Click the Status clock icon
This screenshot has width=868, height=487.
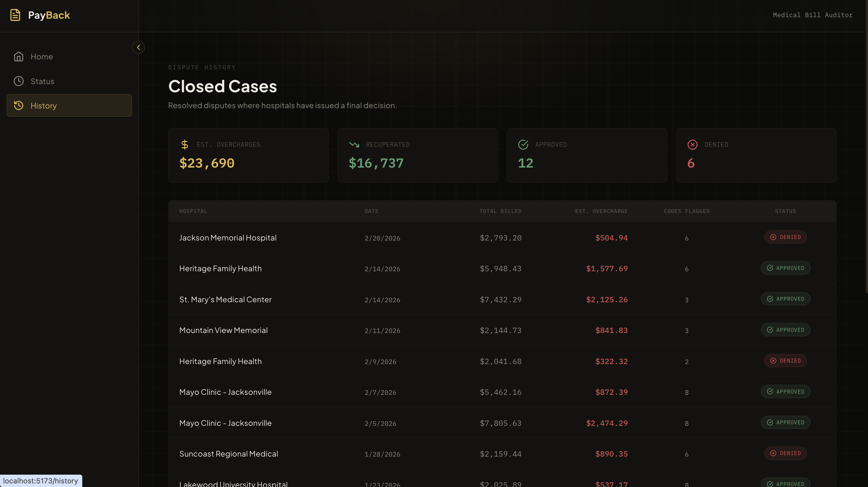tap(18, 81)
